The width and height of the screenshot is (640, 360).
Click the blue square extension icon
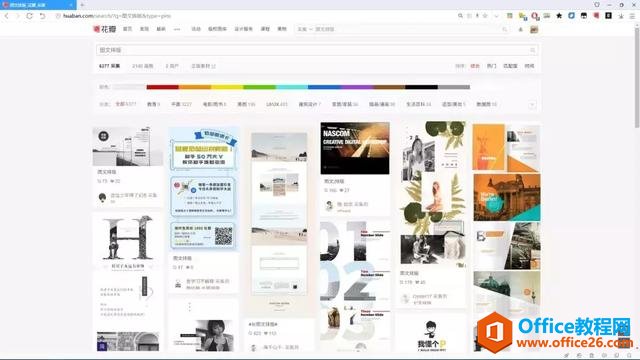[x=571, y=16]
